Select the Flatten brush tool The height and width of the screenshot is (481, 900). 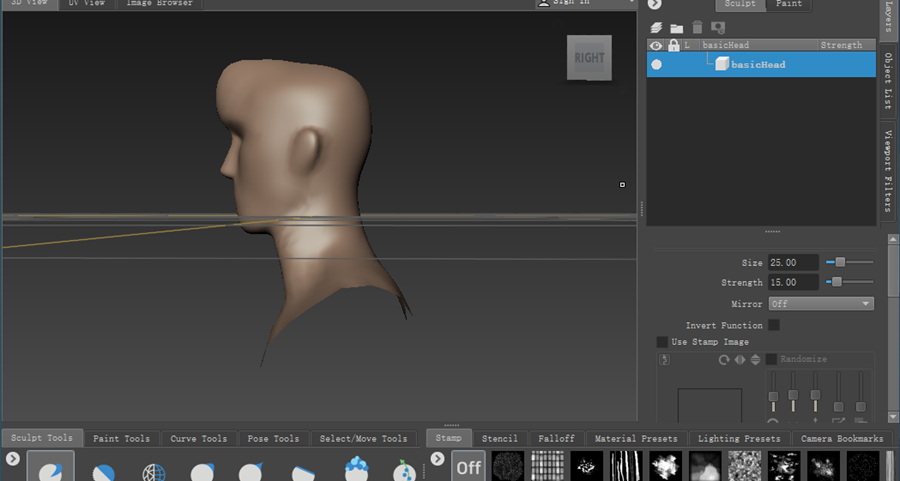302,473
